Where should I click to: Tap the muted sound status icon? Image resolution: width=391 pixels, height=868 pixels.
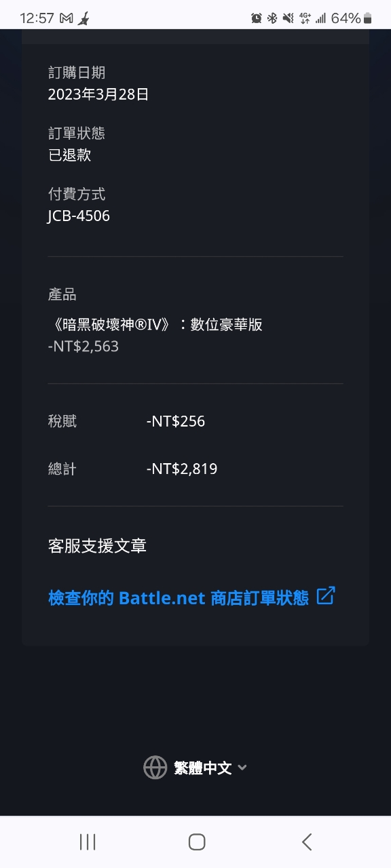pyautogui.click(x=288, y=18)
